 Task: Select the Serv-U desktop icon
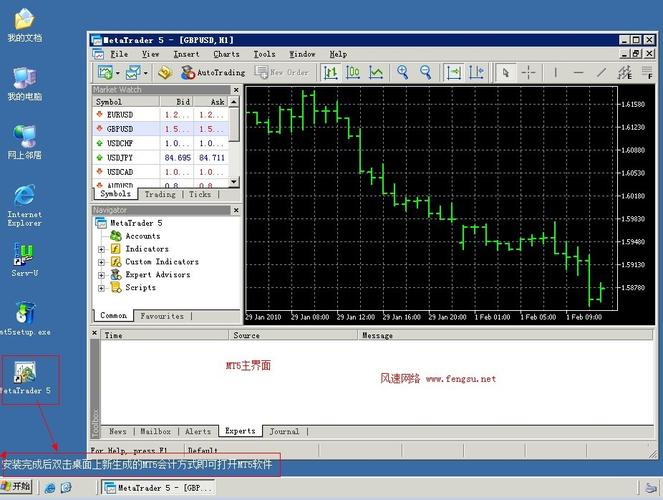25,260
